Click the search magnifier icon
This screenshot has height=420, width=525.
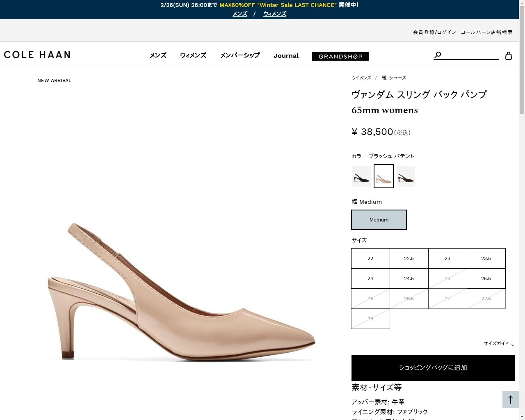[438, 55]
